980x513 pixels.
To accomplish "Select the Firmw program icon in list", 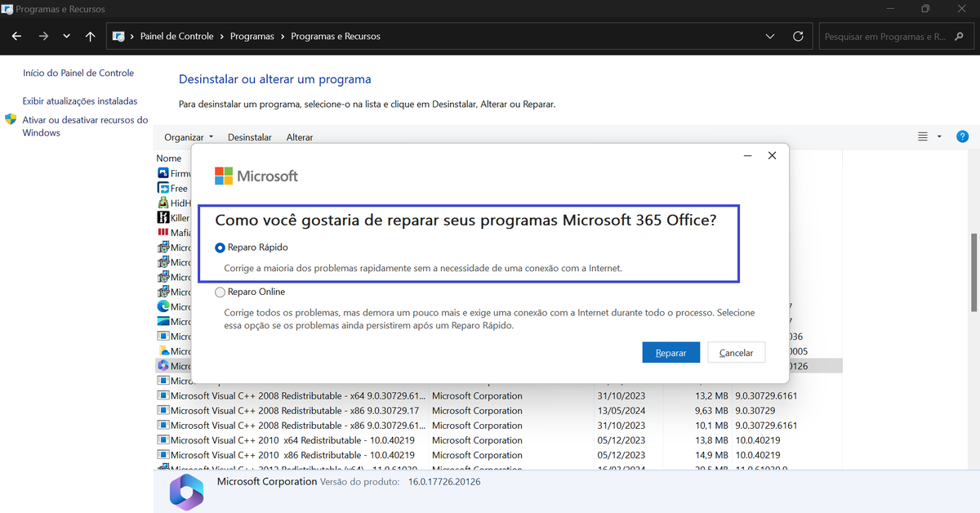I will (x=163, y=173).
